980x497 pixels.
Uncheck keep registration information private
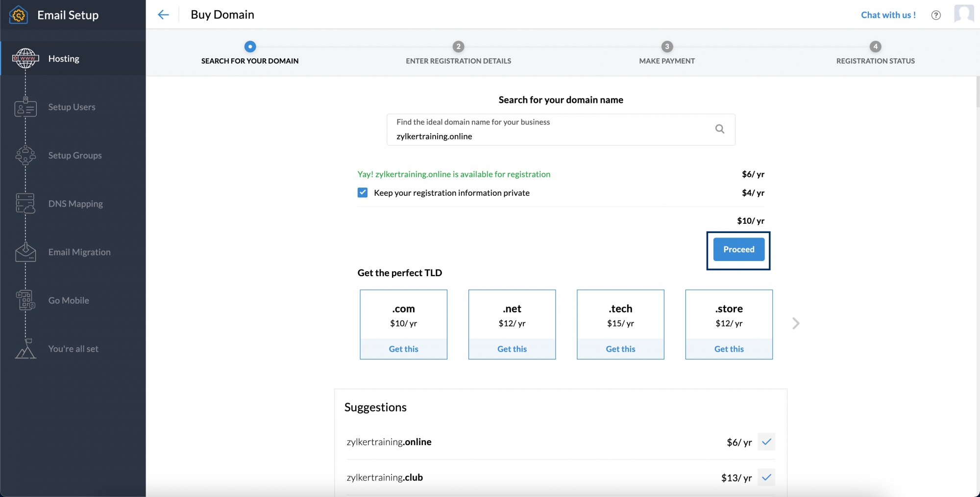point(362,192)
